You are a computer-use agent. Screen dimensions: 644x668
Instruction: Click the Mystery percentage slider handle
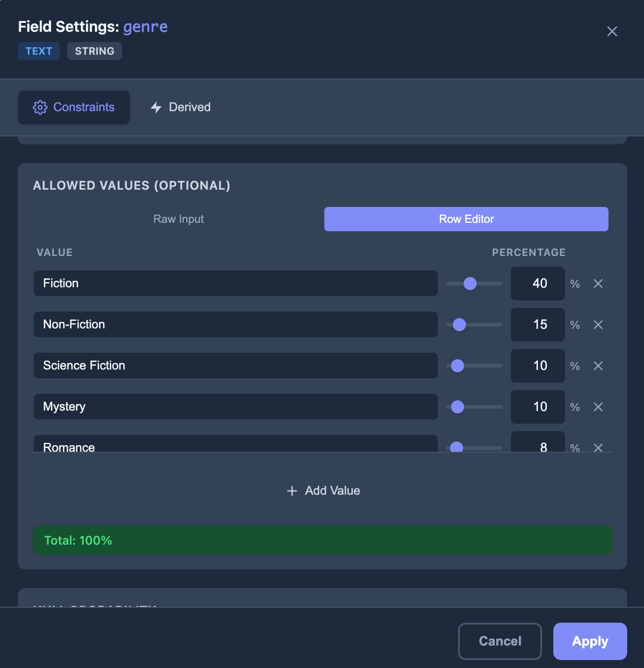click(x=457, y=407)
